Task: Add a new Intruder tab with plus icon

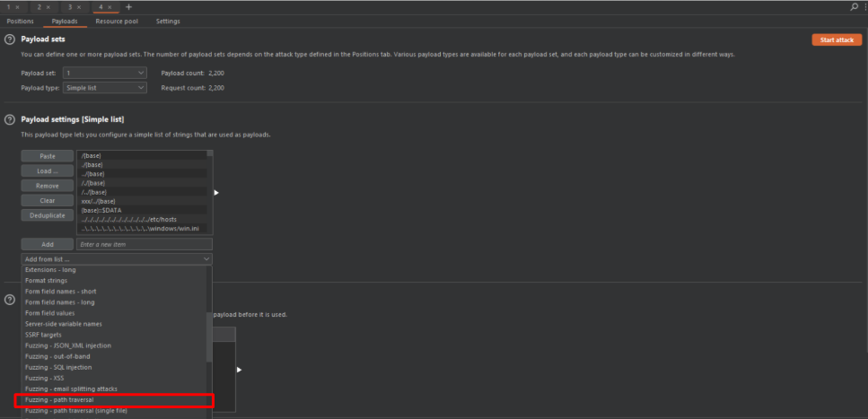Action: (128, 6)
